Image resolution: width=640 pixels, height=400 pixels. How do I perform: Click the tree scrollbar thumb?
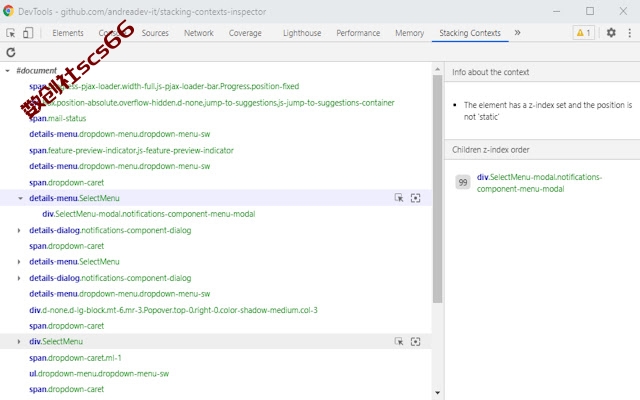[438, 189]
